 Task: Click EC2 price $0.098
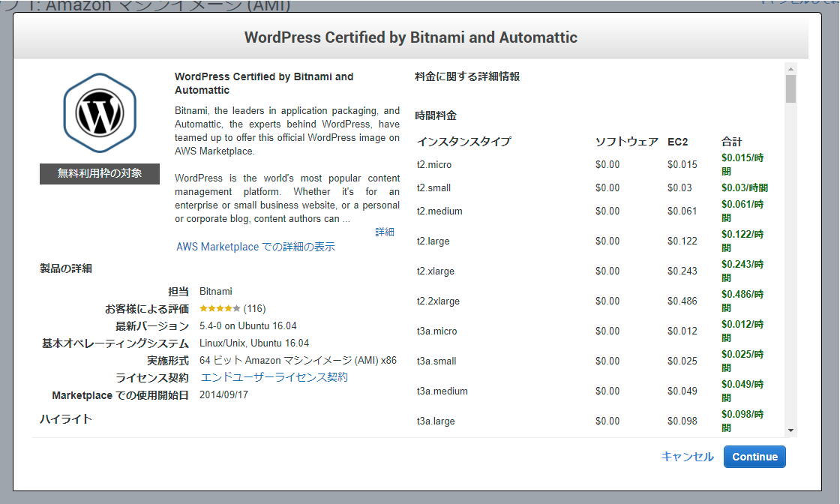682,421
